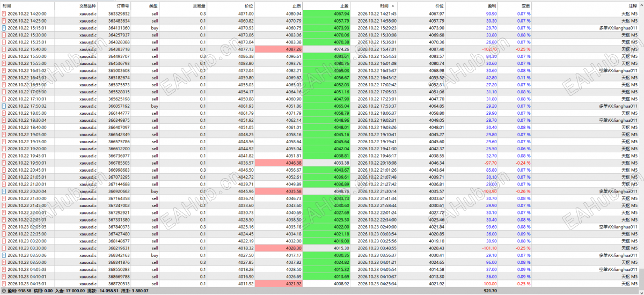The width and height of the screenshot is (644, 295).
Task: Click the 止损 column header
Action: pos(297,6)
